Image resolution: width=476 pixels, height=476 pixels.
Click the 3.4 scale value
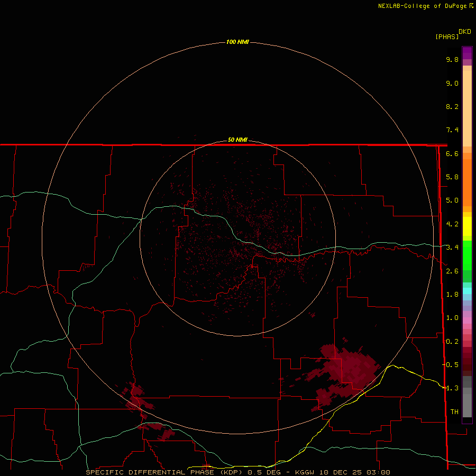(x=452, y=248)
